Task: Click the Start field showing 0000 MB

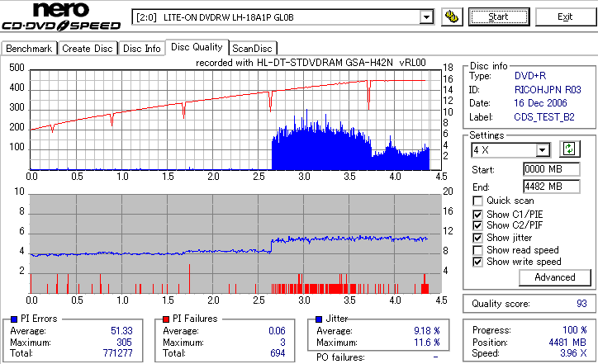Action: 552,169
